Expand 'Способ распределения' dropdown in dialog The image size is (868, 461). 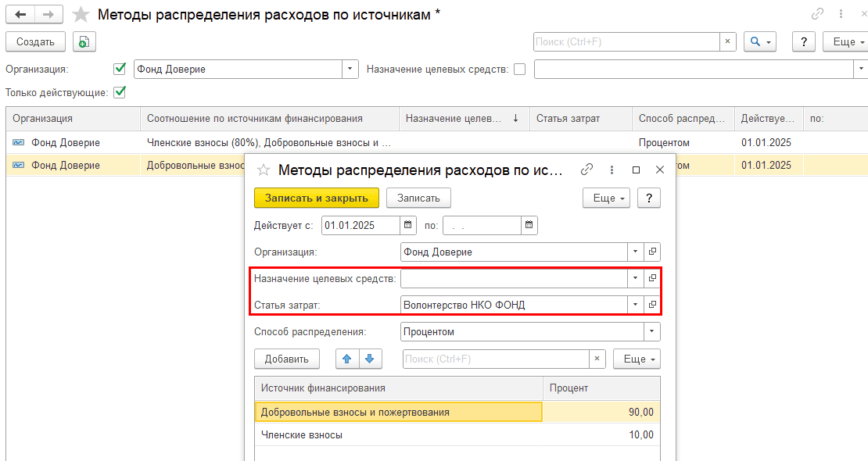pos(651,331)
